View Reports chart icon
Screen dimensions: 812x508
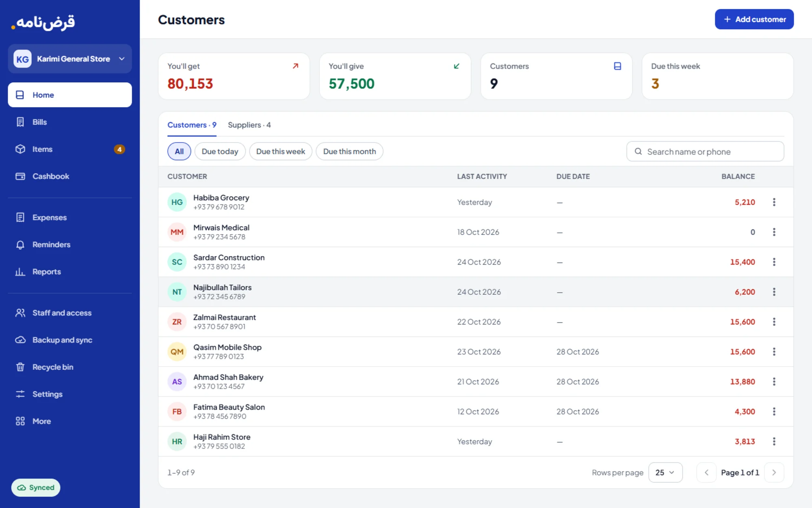pyautogui.click(x=20, y=272)
